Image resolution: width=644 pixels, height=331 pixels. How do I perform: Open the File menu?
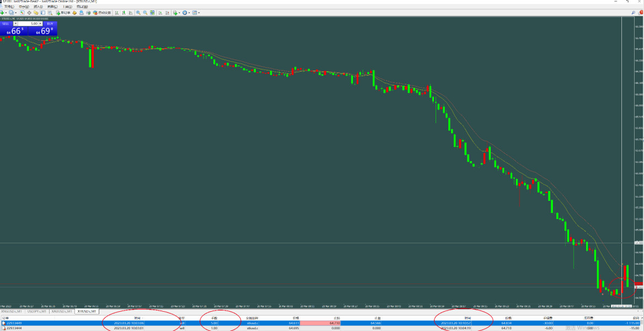(x=9, y=7)
